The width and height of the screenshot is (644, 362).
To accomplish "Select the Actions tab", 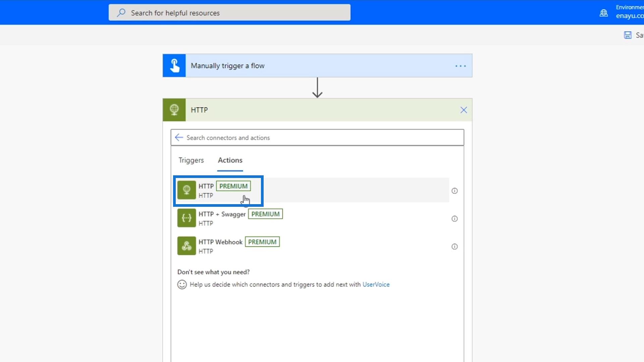I will (230, 160).
